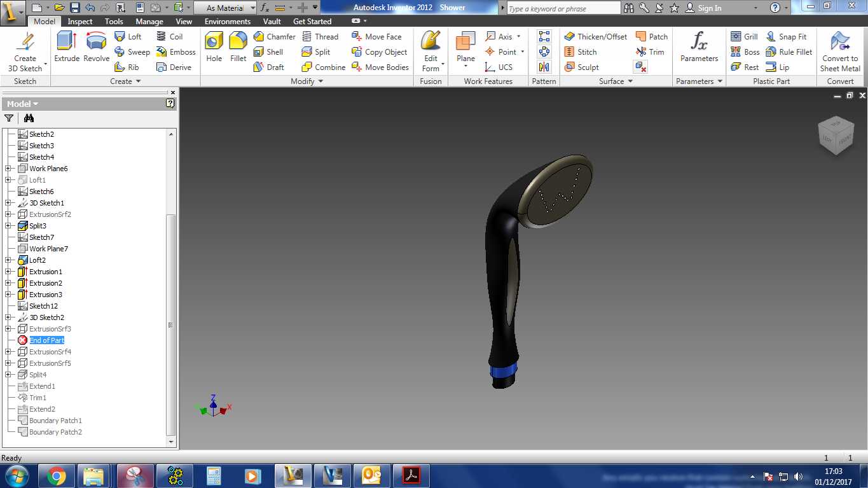The image size is (868, 488).
Task: Select the Rule Fillet tool
Action: (789, 52)
